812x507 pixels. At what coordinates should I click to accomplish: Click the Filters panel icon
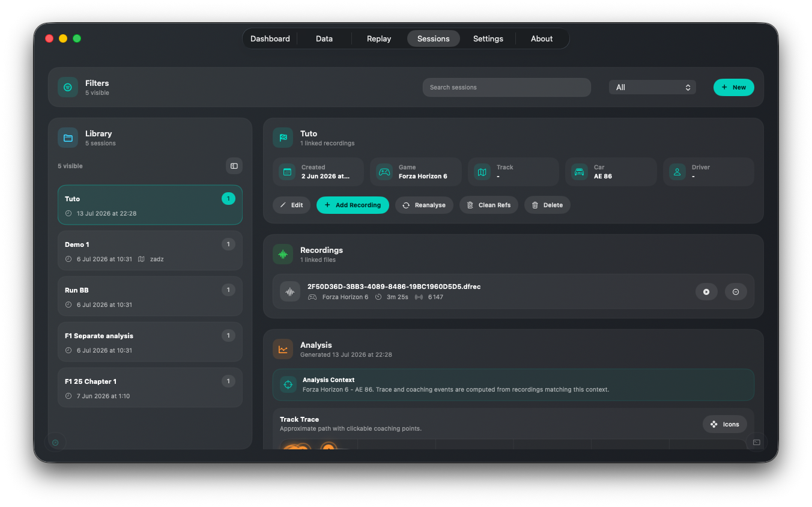click(x=68, y=87)
